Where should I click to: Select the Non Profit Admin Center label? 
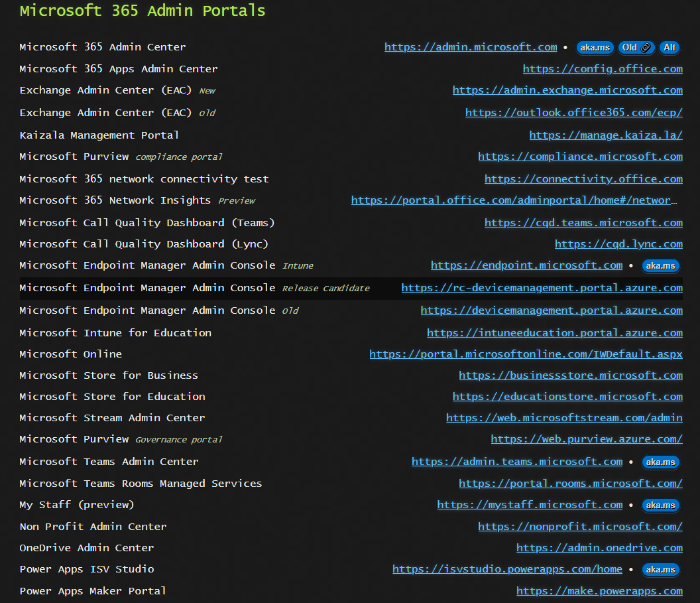coord(93,527)
